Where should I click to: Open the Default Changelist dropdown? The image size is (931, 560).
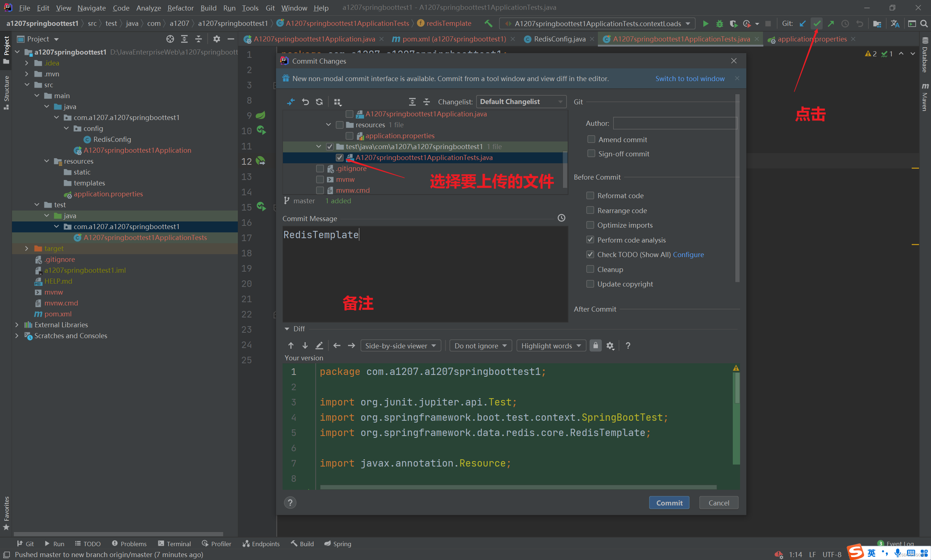coord(521,101)
